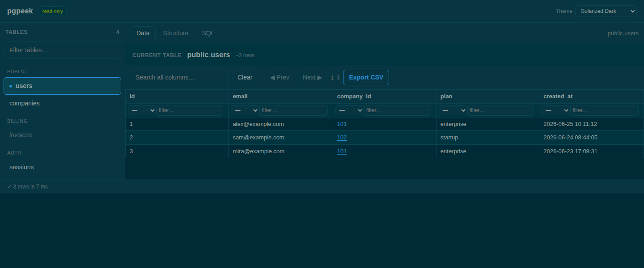Image resolution: width=644 pixels, height=268 pixels.
Task: Sort by the created_at column header
Action: pyautogui.click(x=591, y=96)
